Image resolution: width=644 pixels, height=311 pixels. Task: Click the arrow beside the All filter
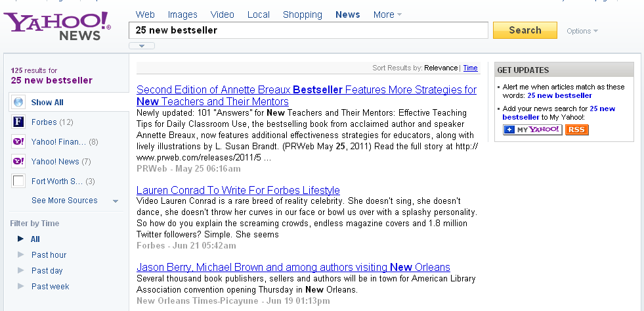click(21, 239)
